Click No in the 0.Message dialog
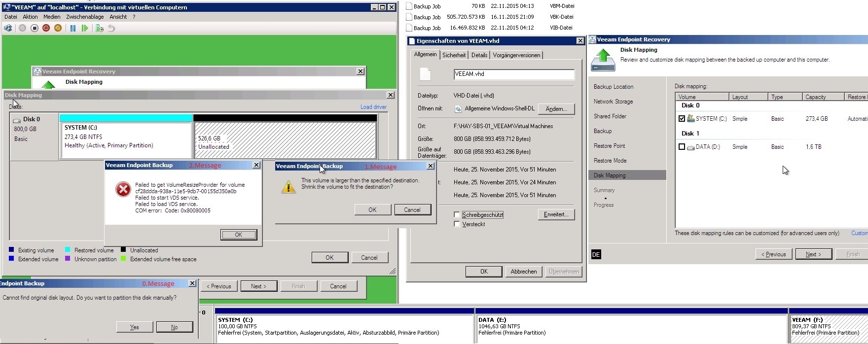This screenshot has width=868, height=344. [174, 327]
